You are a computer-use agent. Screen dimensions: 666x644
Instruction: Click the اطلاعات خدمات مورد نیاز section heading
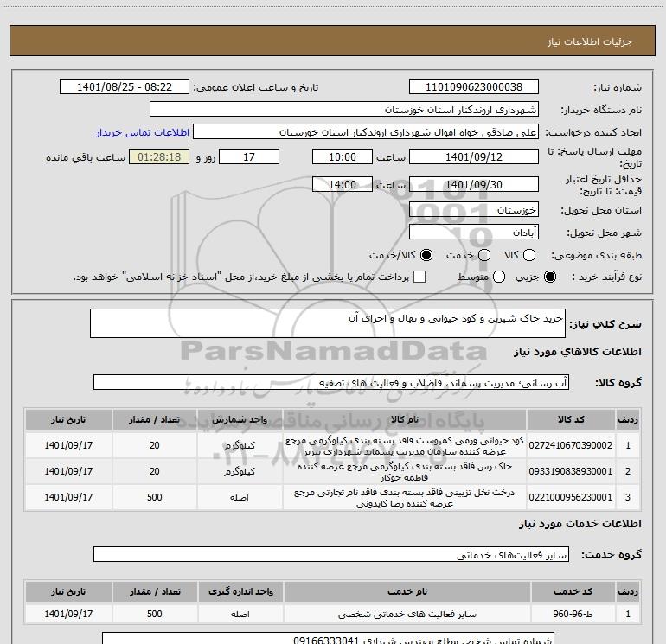(x=580, y=524)
